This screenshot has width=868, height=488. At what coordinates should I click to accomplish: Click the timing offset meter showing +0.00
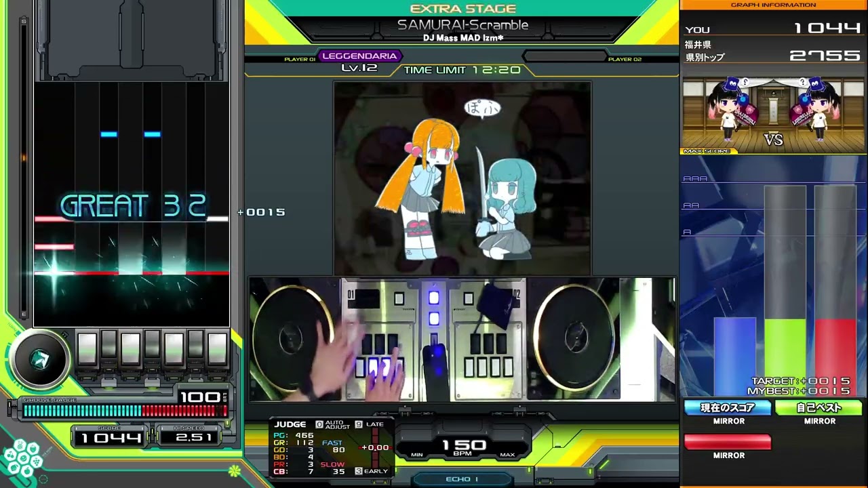(x=374, y=447)
